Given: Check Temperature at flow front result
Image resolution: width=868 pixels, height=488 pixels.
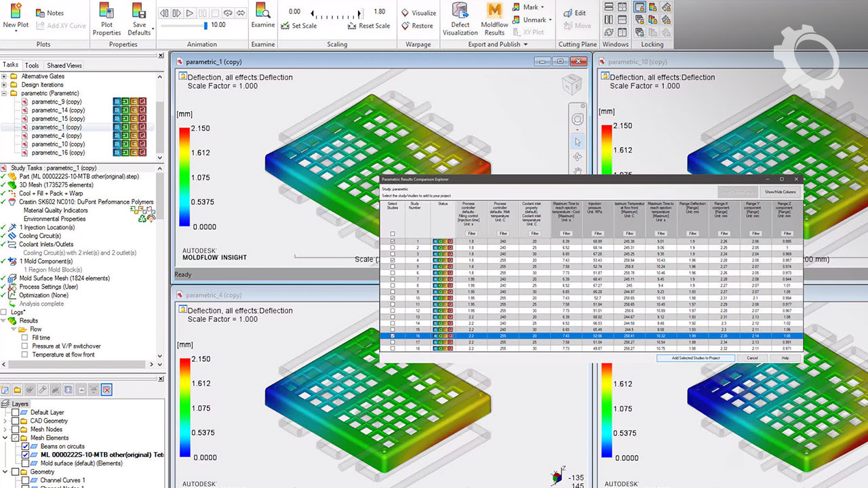Looking at the screenshot, I should pyautogui.click(x=25, y=354).
